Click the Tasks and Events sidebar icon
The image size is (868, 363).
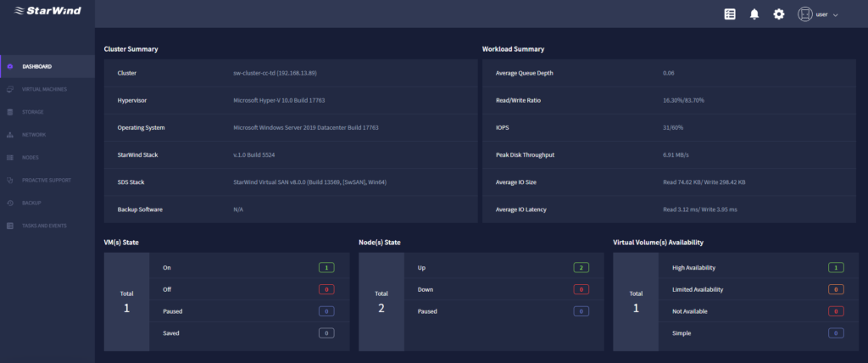pyautogui.click(x=10, y=226)
